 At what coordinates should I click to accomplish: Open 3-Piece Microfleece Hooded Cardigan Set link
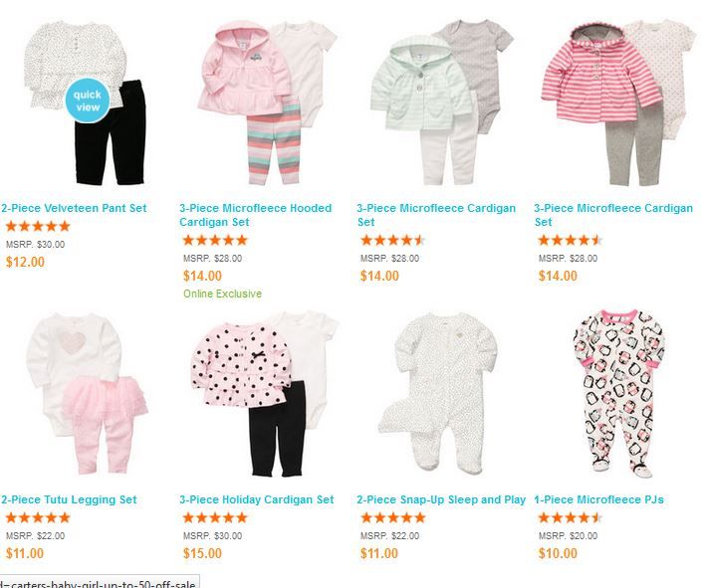point(256,215)
